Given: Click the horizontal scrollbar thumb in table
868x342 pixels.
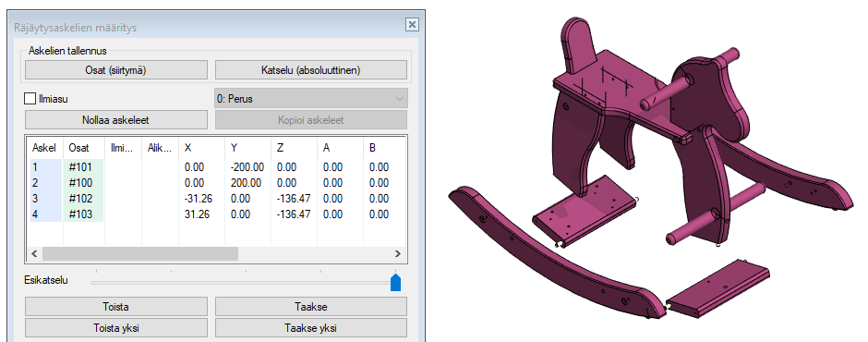Looking at the screenshot, I should (140, 253).
